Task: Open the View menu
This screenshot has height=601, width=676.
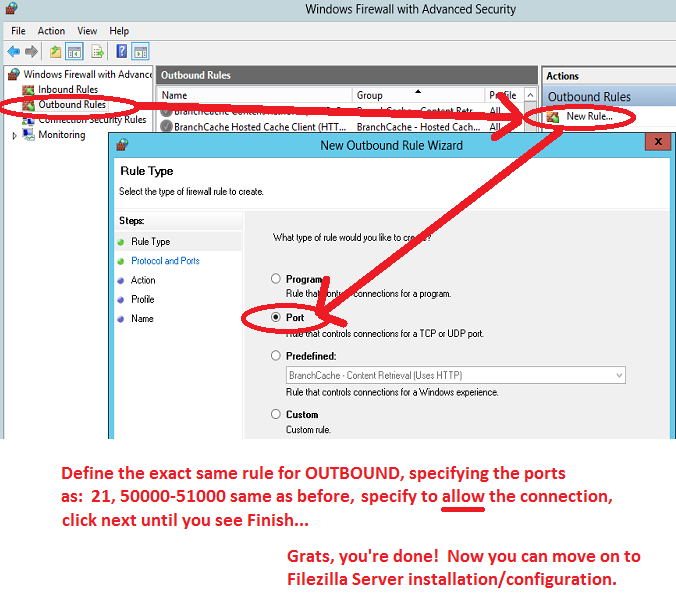Action: tap(87, 31)
